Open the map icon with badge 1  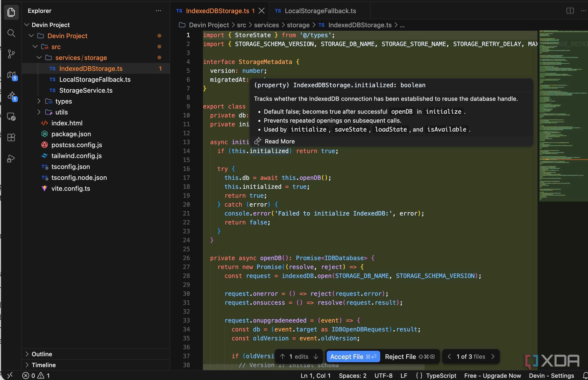(x=12, y=75)
